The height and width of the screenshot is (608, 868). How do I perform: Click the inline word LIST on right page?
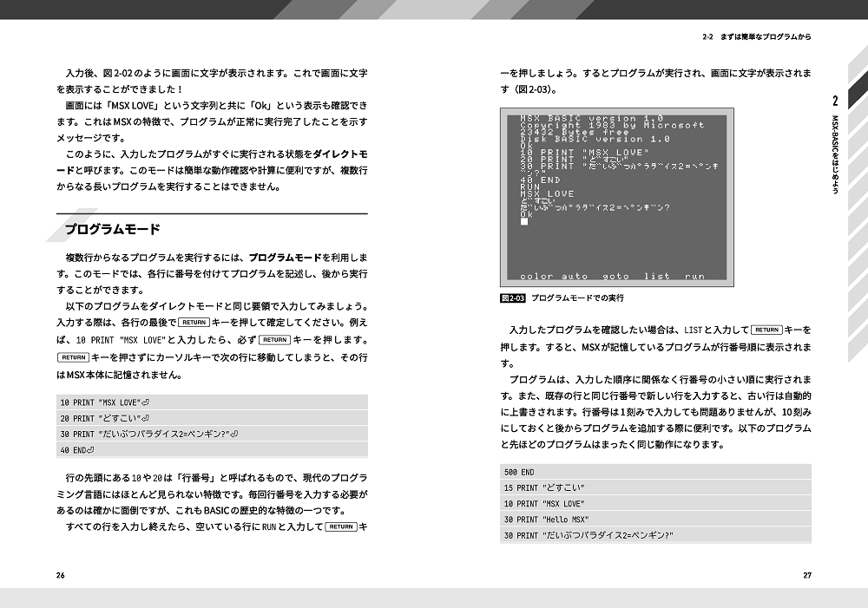point(693,330)
